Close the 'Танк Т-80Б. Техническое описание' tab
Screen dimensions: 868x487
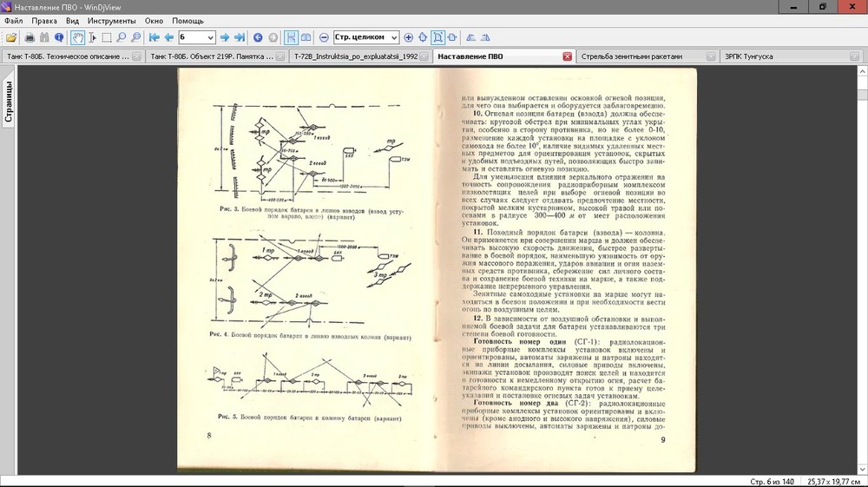tap(136, 56)
